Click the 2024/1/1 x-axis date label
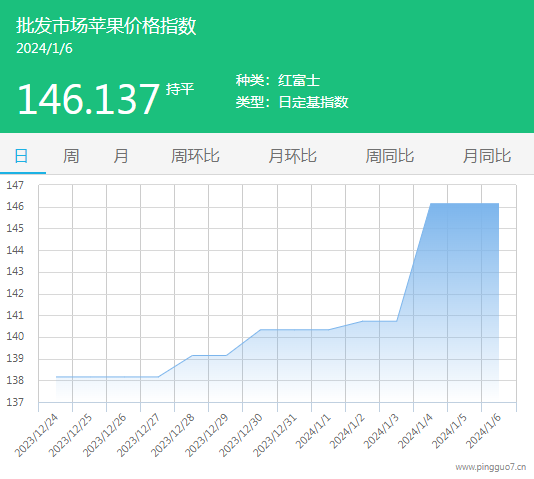Viewport: 534px width, 479px height. click(313, 431)
